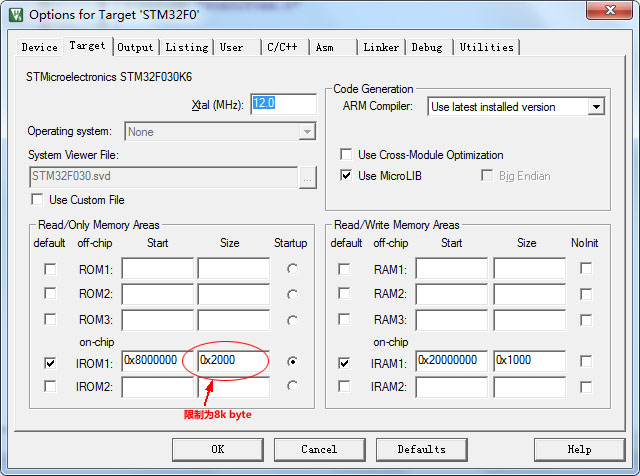Click the RAM2 Size field
Viewport: 640px width, 476px height.
click(529, 294)
